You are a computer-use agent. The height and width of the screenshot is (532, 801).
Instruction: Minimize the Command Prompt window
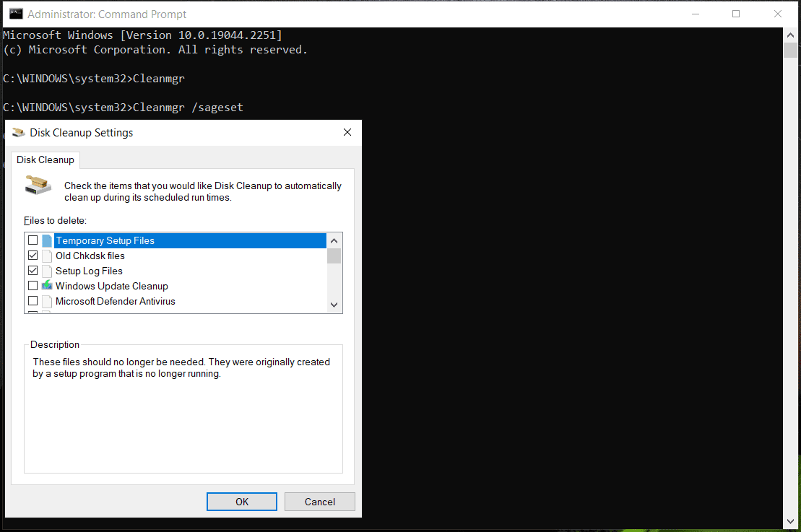click(x=696, y=14)
